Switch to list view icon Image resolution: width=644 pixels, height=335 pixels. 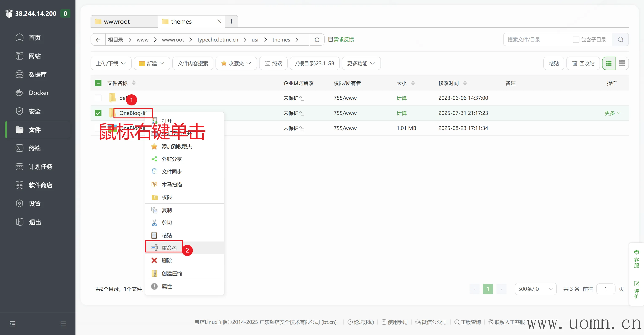pos(609,64)
